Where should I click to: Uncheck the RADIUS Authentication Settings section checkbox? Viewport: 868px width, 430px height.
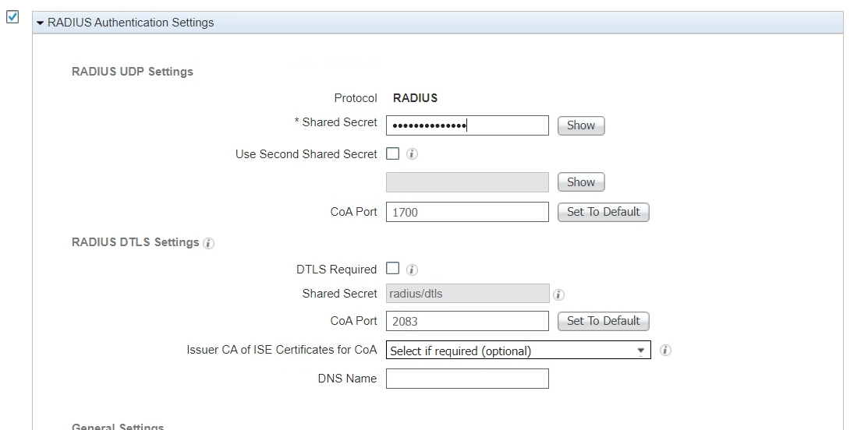pyautogui.click(x=12, y=17)
